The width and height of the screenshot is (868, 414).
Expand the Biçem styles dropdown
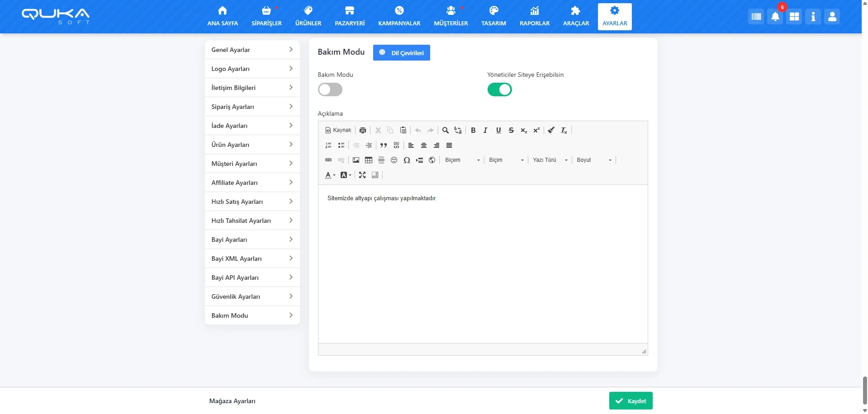(x=462, y=160)
